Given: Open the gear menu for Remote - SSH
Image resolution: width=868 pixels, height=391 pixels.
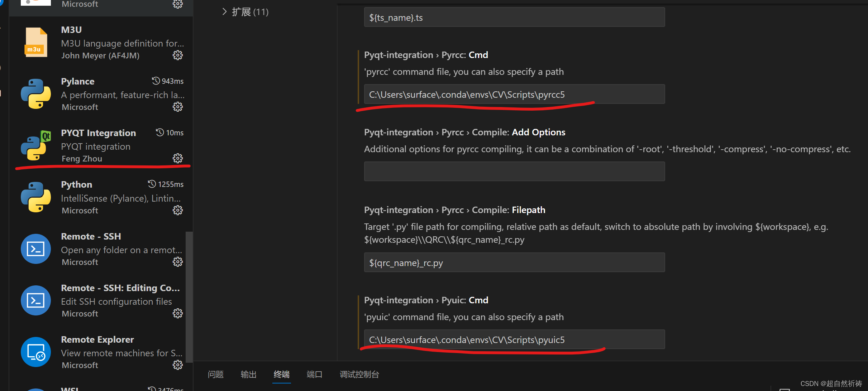Looking at the screenshot, I should click(178, 261).
